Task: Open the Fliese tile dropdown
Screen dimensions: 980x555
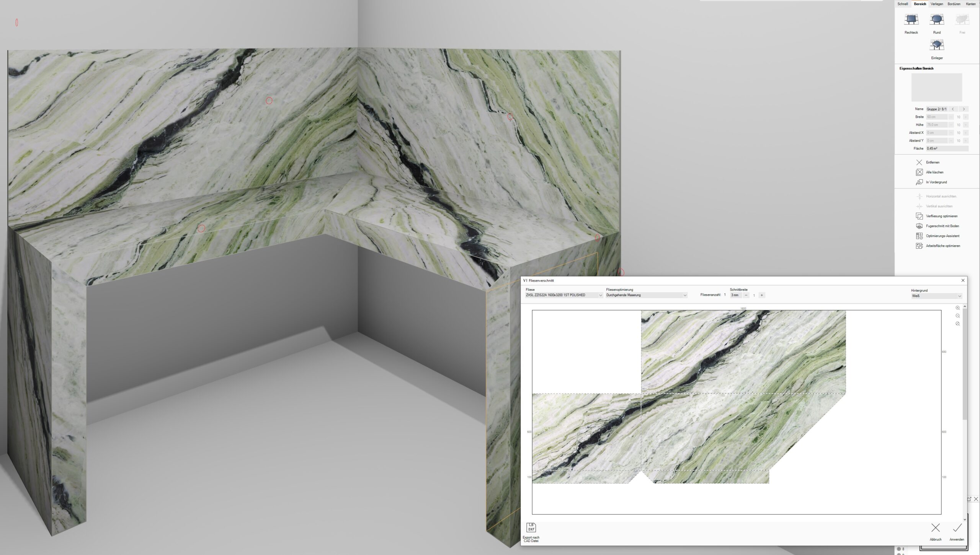Action: coord(600,295)
